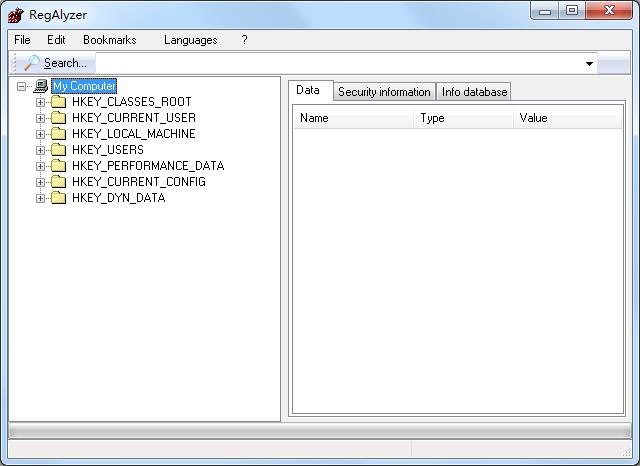This screenshot has width=640, height=466.
Task: Expand the HKEY_LOCAL_MACHINE node
Action: click(x=40, y=134)
